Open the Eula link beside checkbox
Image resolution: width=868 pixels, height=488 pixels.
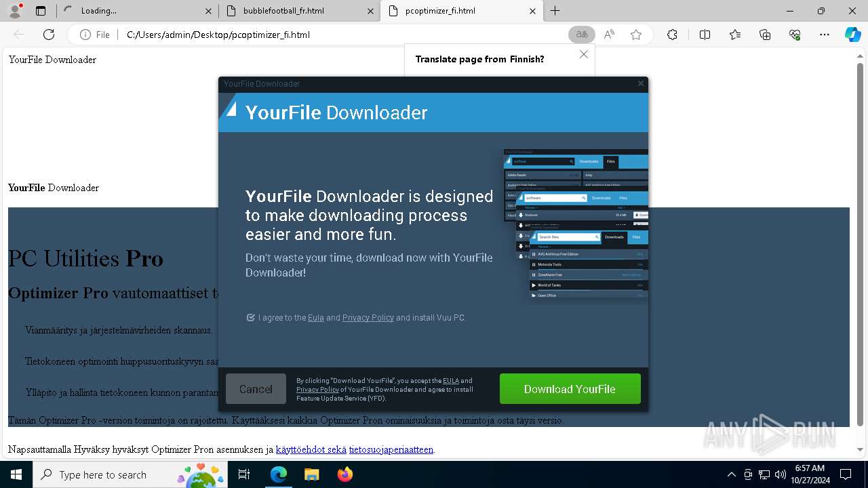coord(316,317)
